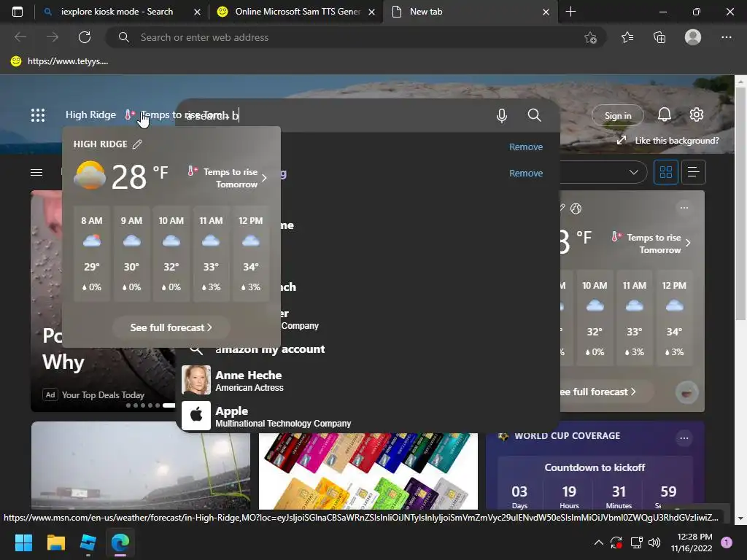Select the 8 AM hourly forecast tile

coord(91,253)
